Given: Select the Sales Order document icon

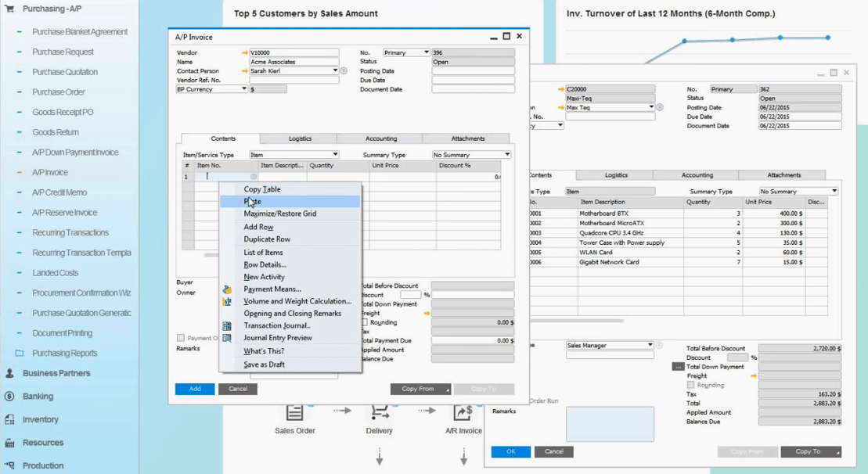Looking at the screenshot, I should click(294, 413).
